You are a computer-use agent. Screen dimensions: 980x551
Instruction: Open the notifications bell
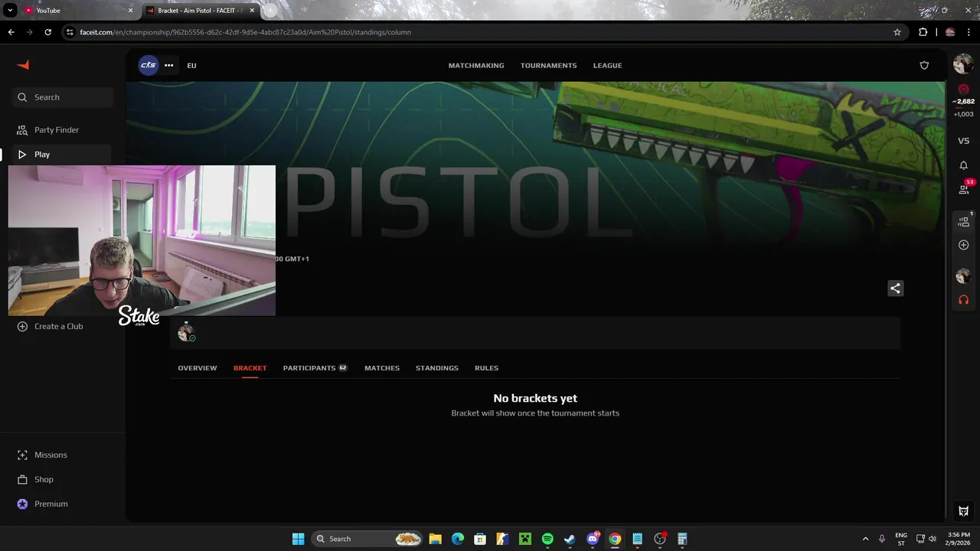pos(963,165)
